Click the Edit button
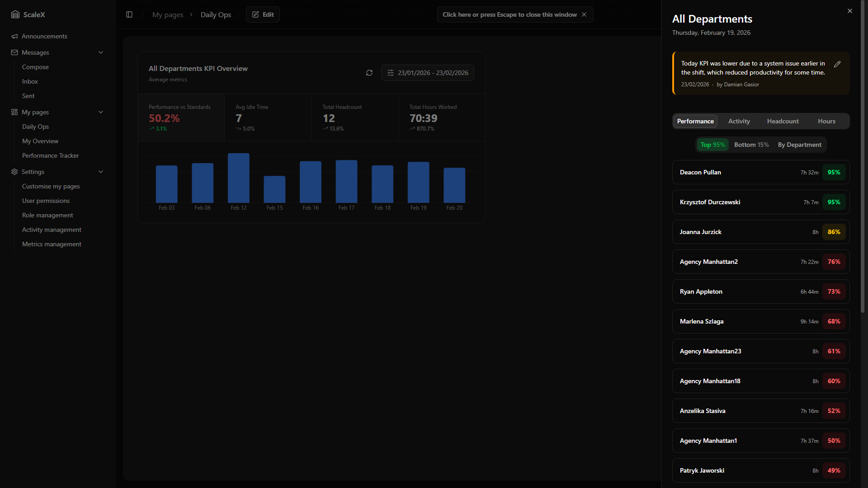 point(263,14)
